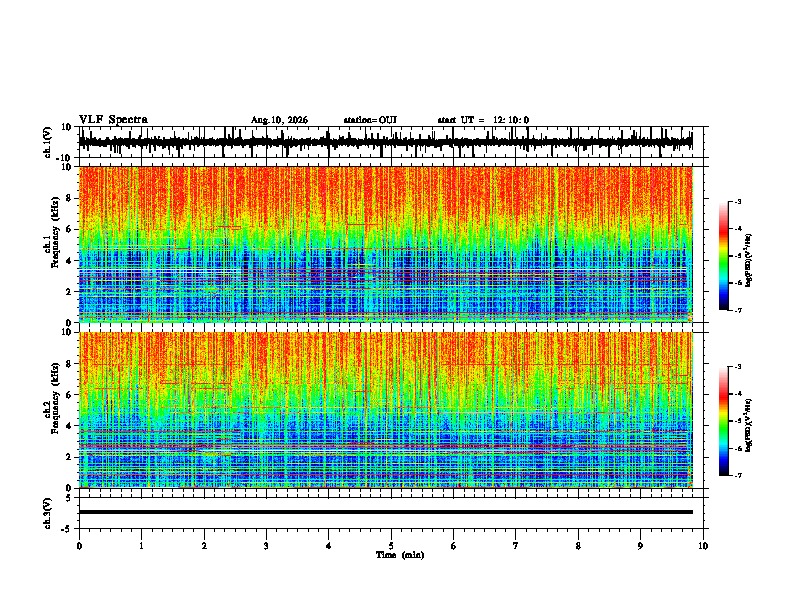This screenshot has height=612, width=792.
Task: Click the "ch.3(V)" axis label
Action: coord(48,514)
